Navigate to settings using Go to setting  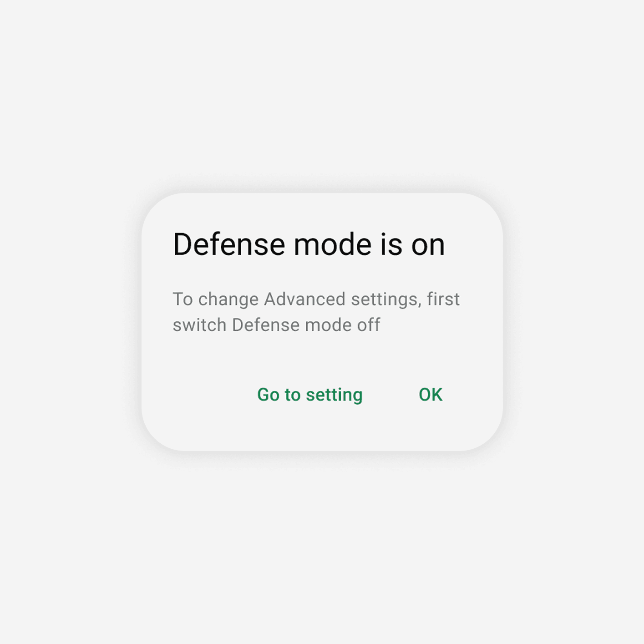click(310, 395)
